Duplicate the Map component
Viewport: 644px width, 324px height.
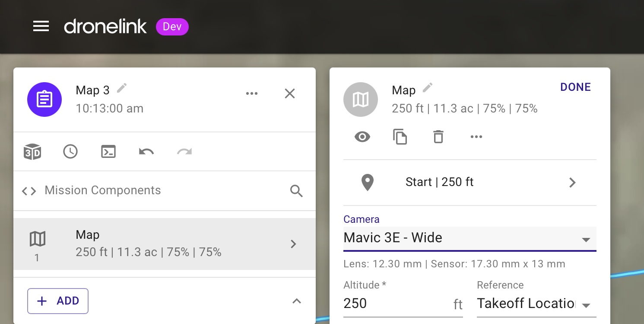coord(400,137)
